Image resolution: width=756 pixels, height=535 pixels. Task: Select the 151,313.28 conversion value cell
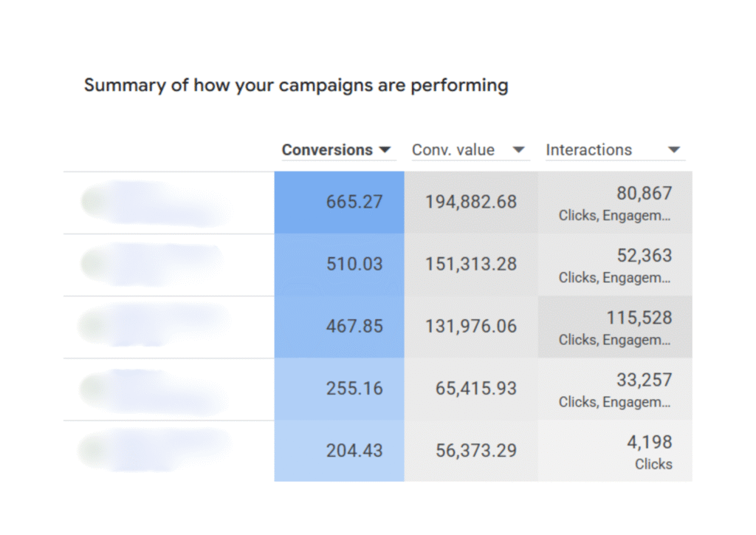pyautogui.click(x=471, y=264)
